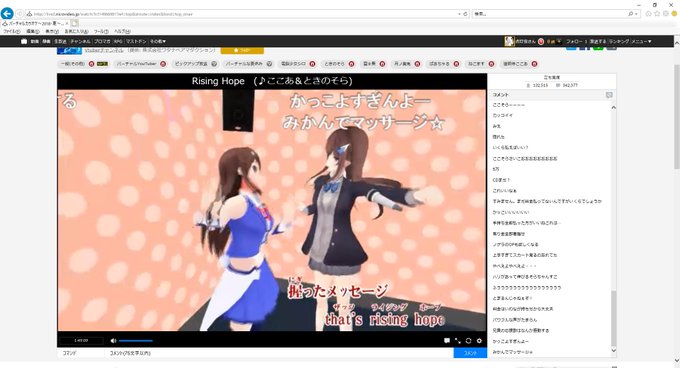Expand the その他 dropdown in black header
Viewport: 680px width, 368px height.
pyautogui.click(x=158, y=42)
